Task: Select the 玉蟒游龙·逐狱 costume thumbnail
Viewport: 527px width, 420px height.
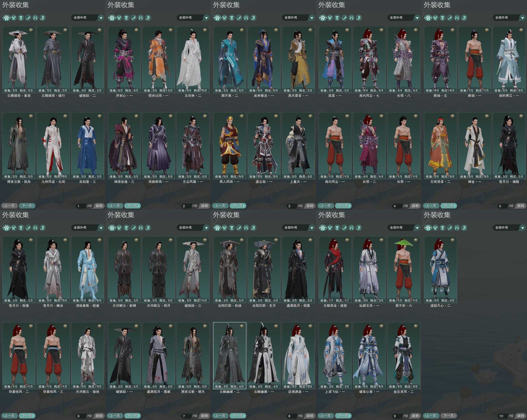Action: click(x=335, y=269)
